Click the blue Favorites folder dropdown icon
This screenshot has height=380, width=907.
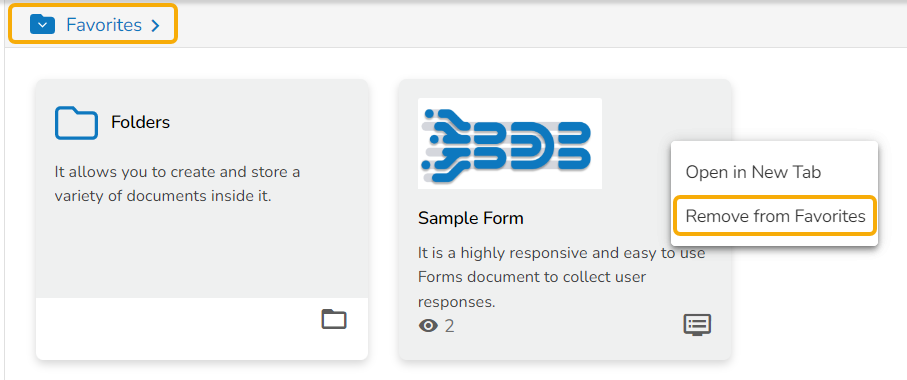point(42,25)
